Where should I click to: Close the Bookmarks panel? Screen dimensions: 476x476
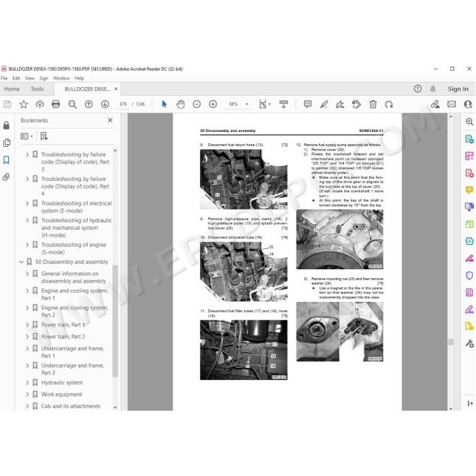point(110,120)
